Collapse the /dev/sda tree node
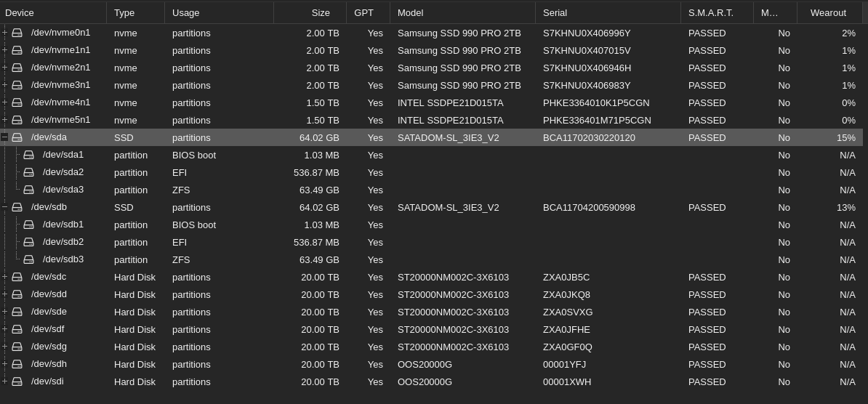This screenshot has width=868, height=404. coord(4,137)
